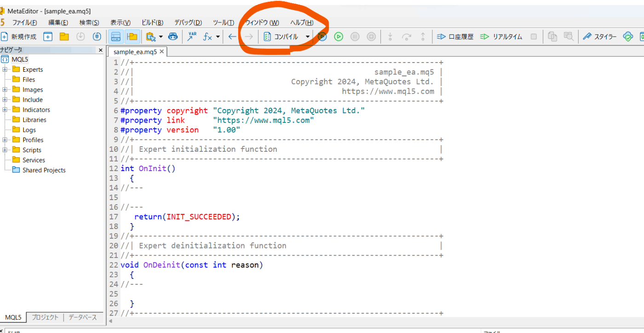The image size is (644, 333).
Task: Open a file with the yellow folder icon
Action: point(64,37)
